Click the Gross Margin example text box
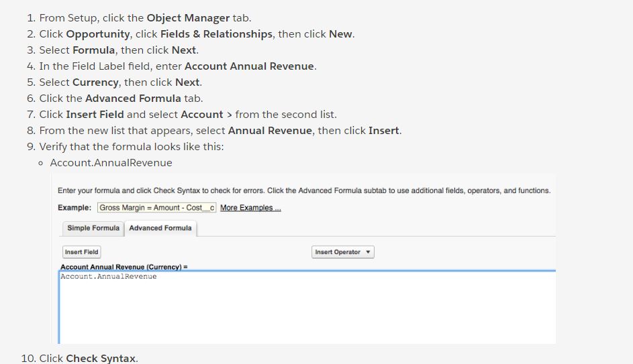The image size is (633, 364). point(157,208)
